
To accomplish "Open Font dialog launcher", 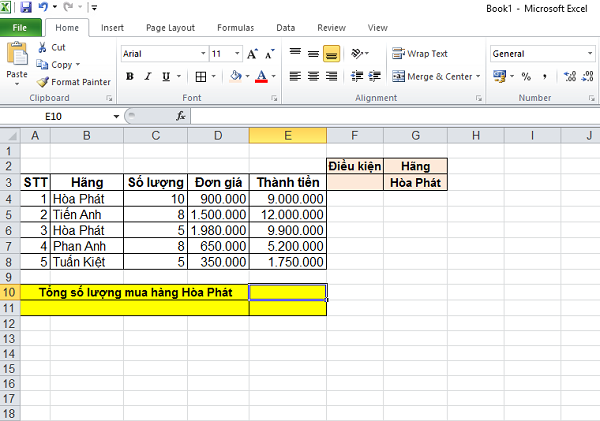I will [x=274, y=98].
